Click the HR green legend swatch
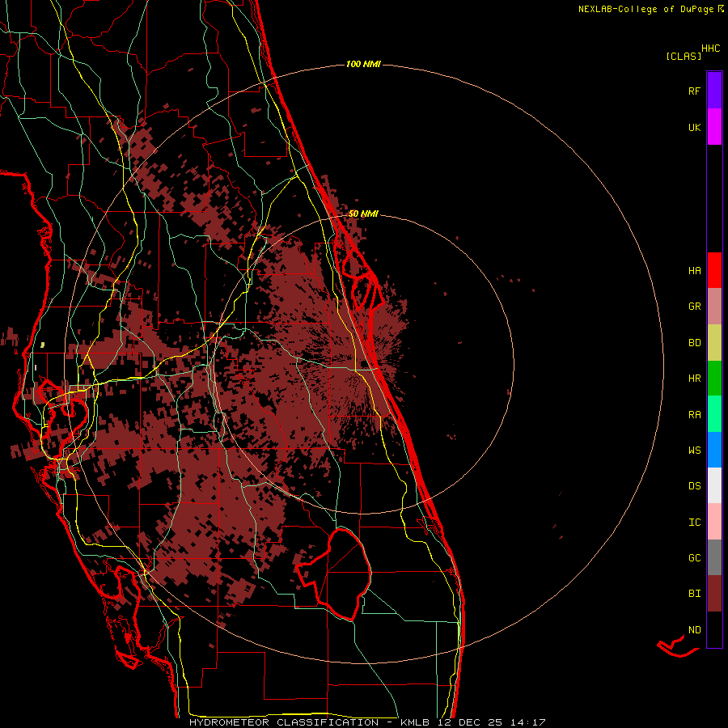Image resolution: width=728 pixels, height=728 pixels. pyautogui.click(x=714, y=378)
